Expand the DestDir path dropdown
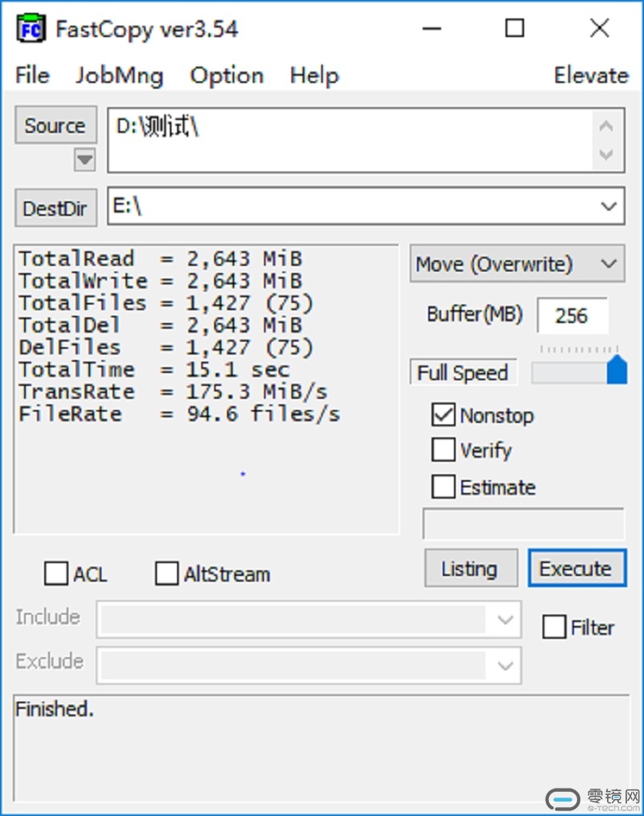This screenshot has height=816, width=644. pos(609,207)
